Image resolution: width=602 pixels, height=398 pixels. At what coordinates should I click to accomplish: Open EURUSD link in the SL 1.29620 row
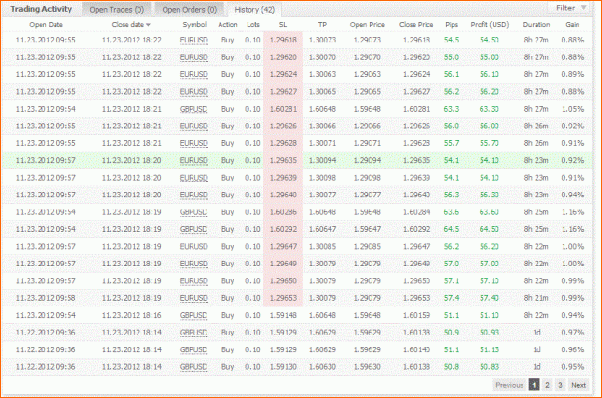(194, 57)
